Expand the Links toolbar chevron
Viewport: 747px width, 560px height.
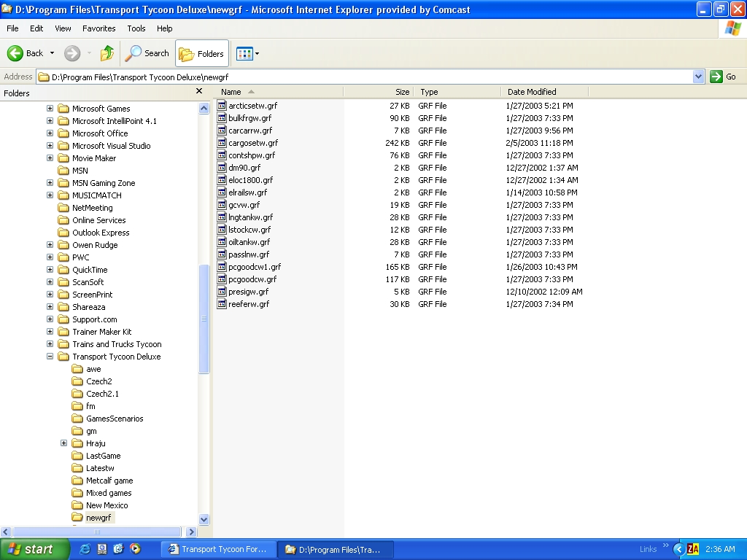pyautogui.click(x=665, y=545)
